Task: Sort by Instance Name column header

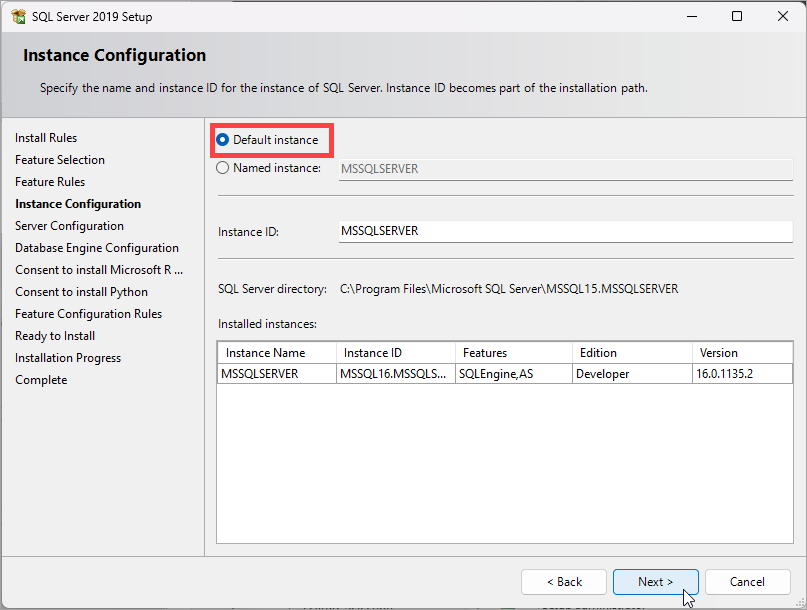Action: click(x=277, y=353)
